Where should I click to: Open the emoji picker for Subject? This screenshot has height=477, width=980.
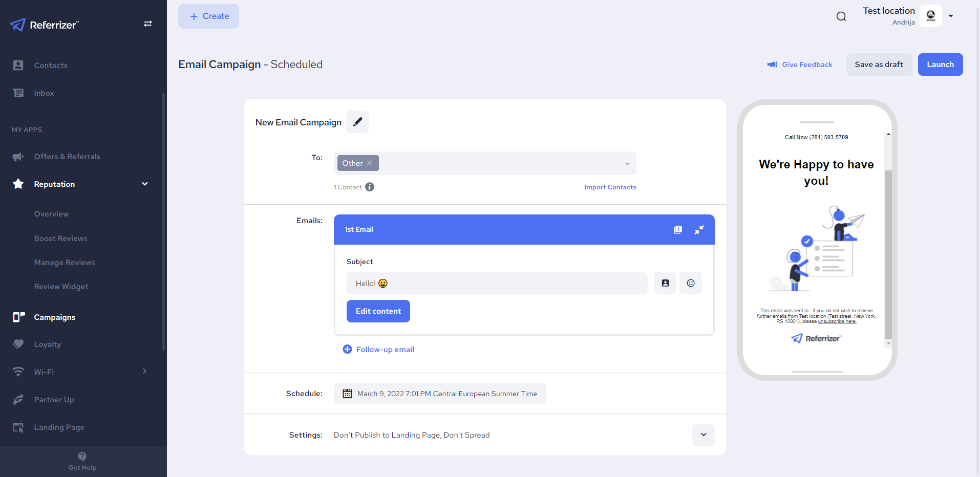(x=691, y=283)
